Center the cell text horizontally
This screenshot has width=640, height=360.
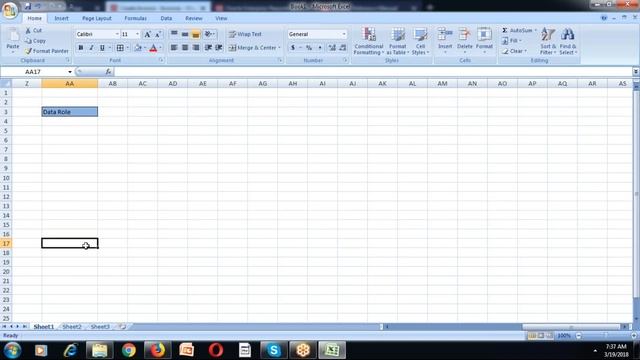point(185,48)
